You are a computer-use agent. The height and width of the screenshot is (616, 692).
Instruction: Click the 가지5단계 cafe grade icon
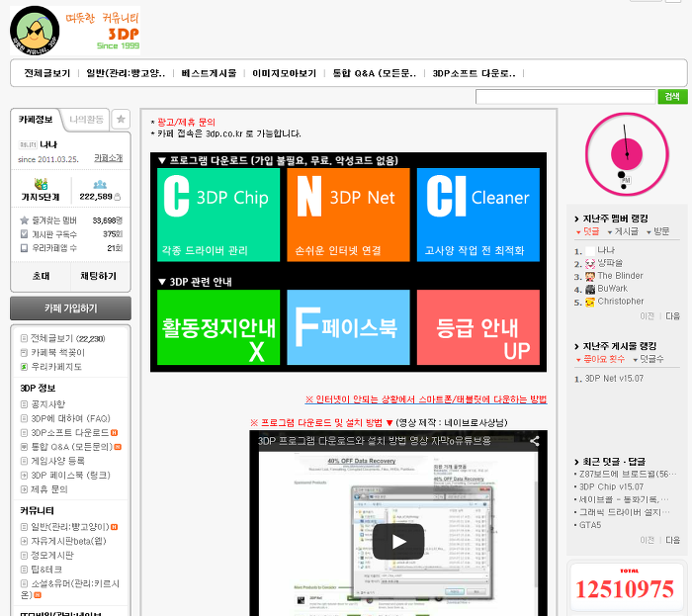pyautogui.click(x=41, y=184)
